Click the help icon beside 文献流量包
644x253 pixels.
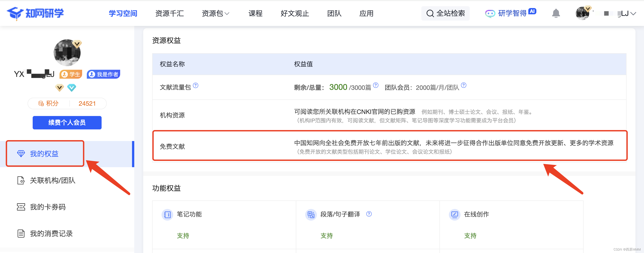(196, 86)
